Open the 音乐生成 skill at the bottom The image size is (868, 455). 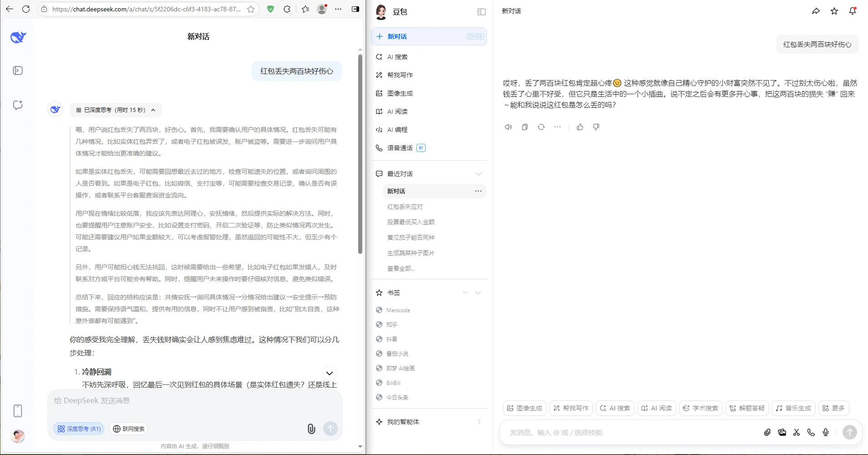click(x=793, y=408)
